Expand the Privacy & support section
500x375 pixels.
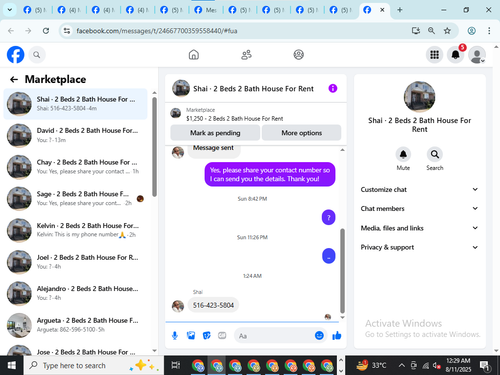pos(419,247)
